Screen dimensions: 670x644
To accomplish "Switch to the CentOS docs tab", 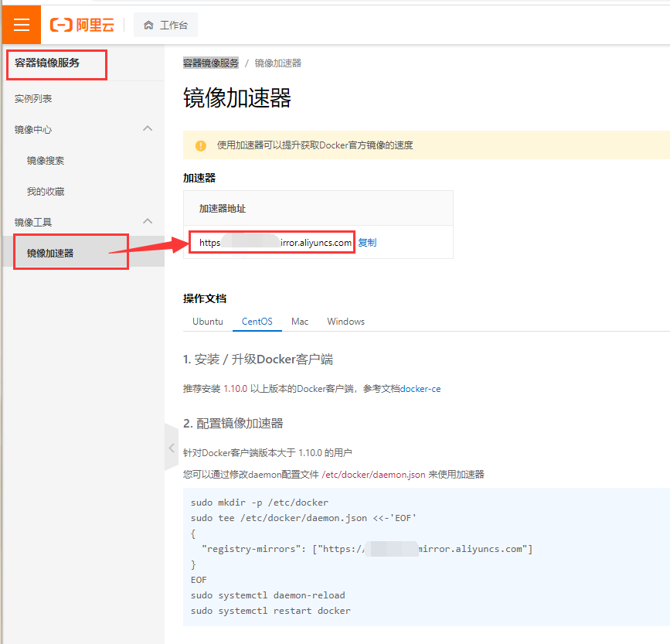I will [257, 322].
